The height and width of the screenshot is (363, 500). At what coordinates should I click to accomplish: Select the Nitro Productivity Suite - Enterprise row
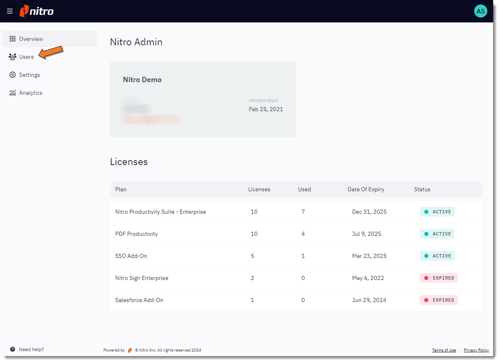click(x=296, y=212)
